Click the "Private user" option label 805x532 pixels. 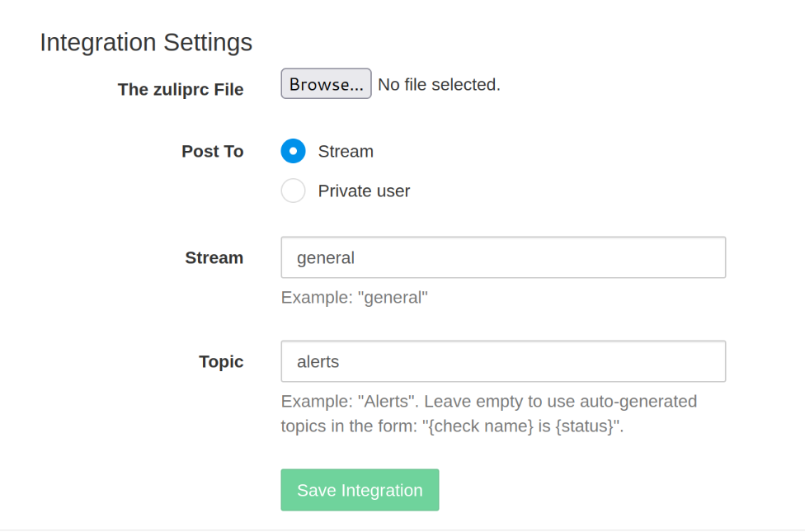[364, 191]
